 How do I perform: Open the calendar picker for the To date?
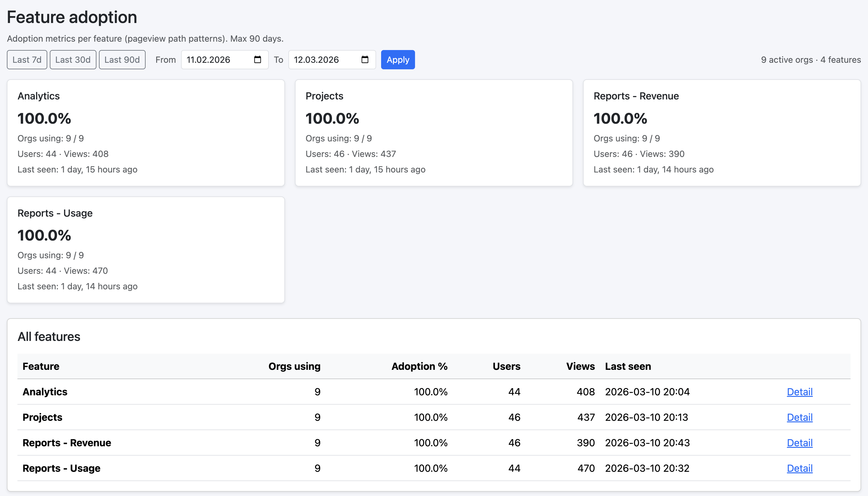(365, 60)
